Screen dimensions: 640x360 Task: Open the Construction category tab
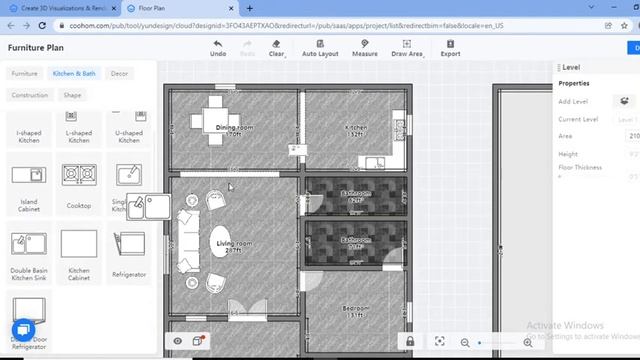[29, 95]
